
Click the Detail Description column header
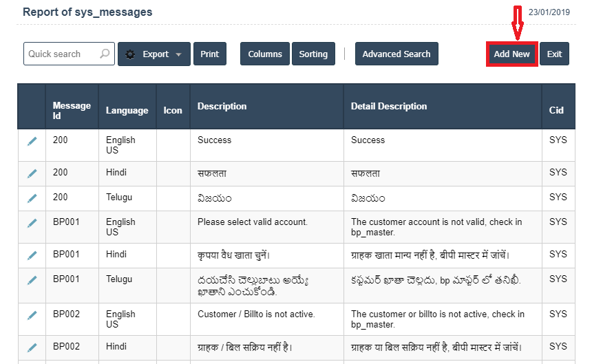tap(389, 106)
